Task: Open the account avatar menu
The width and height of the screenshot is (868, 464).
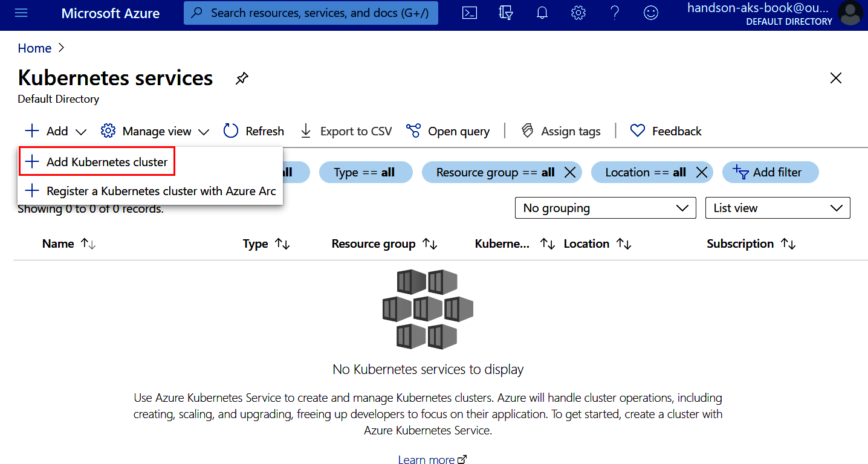Action: (850, 13)
